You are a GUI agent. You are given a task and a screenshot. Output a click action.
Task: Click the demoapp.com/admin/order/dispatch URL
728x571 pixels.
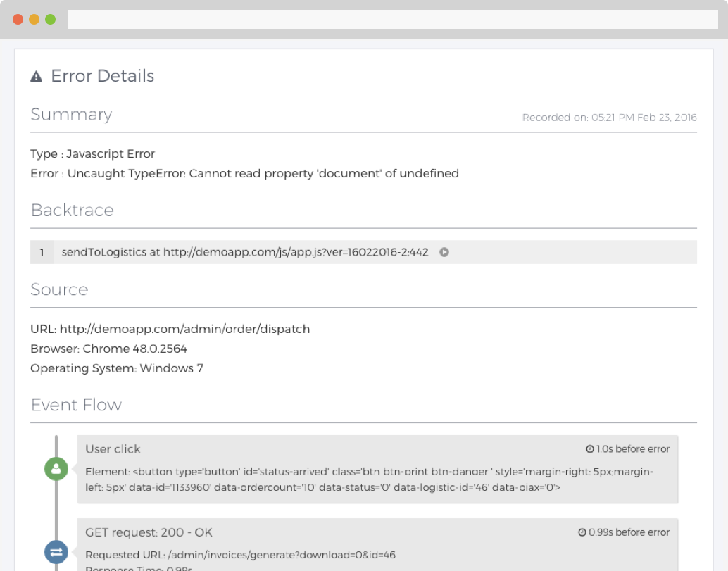pos(184,329)
